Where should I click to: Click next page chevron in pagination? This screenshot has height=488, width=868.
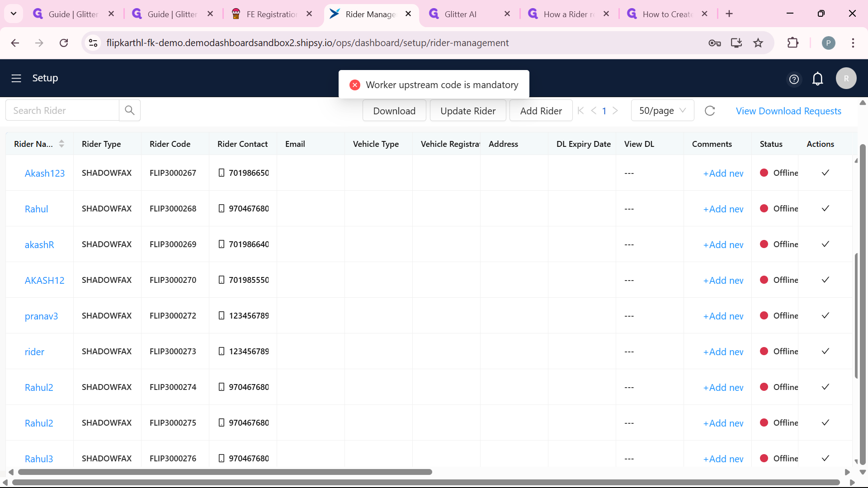click(x=615, y=111)
